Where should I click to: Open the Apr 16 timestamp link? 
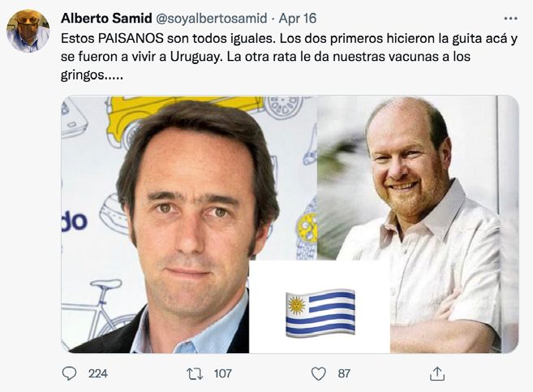coord(298,19)
